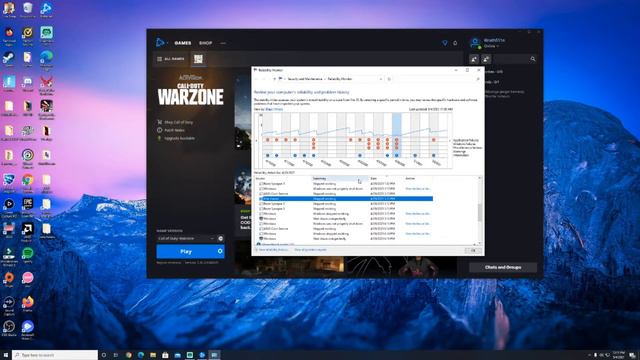This screenshot has height=360, width=640.
Task: Switch to the GAMES tab in Battle.net
Action: click(182, 43)
